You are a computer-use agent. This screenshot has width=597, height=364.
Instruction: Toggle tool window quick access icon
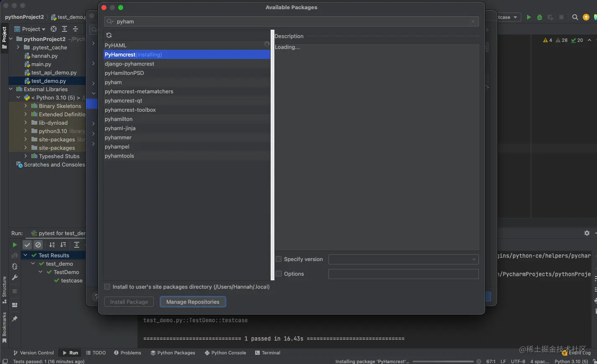(5, 361)
